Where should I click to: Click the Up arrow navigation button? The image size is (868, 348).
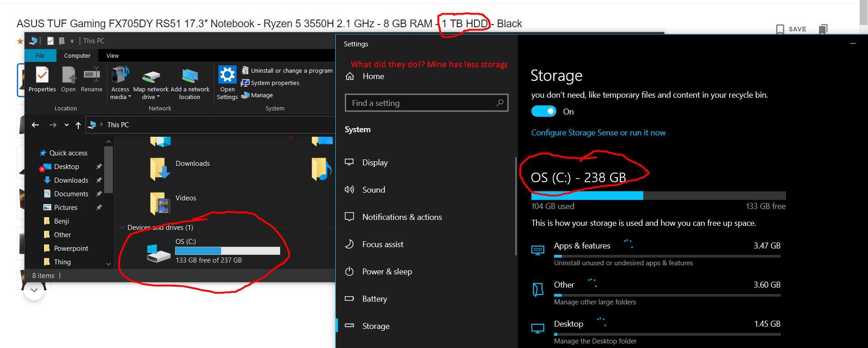[x=78, y=125]
